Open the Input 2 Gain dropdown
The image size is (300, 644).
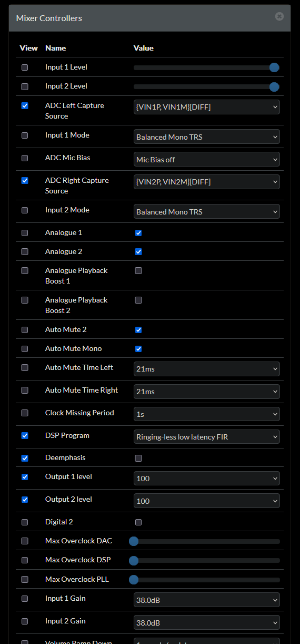click(x=207, y=622)
